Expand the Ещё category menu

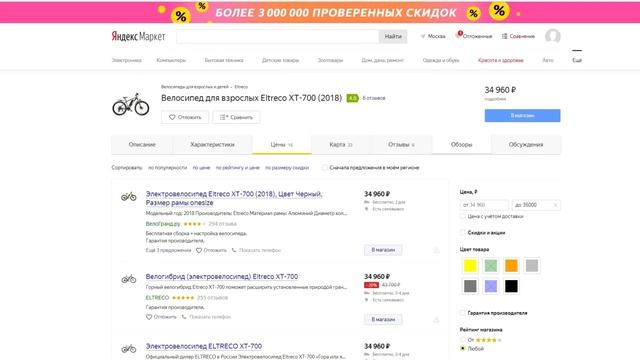point(577,60)
